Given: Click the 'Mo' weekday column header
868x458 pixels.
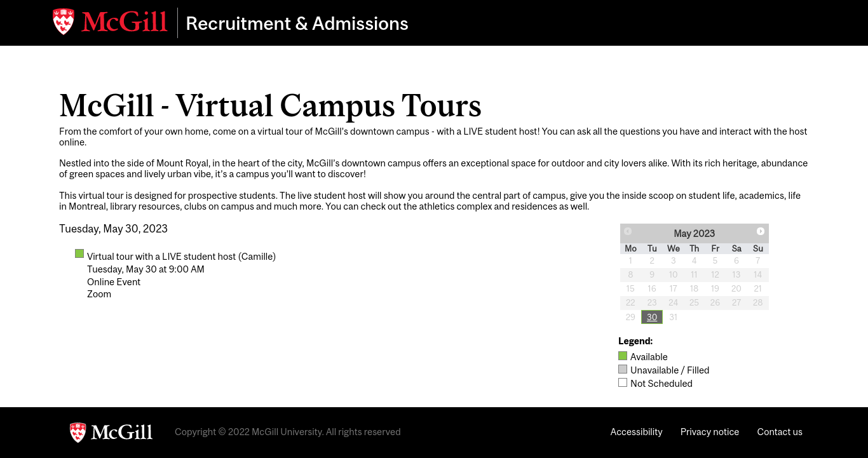Looking at the screenshot, I should tap(630, 248).
